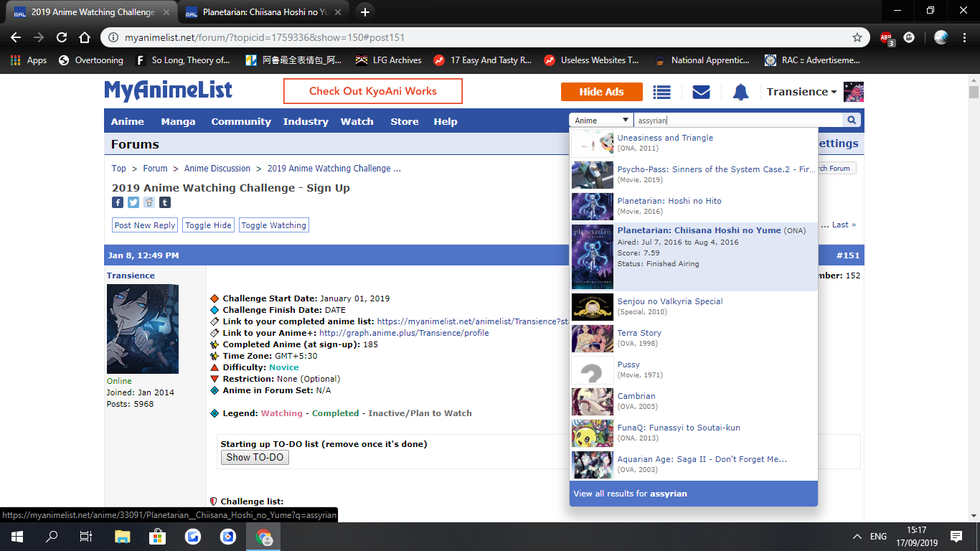Viewport: 980px width, 551px height.
Task: Open Windows Start menu
Action: [x=17, y=536]
